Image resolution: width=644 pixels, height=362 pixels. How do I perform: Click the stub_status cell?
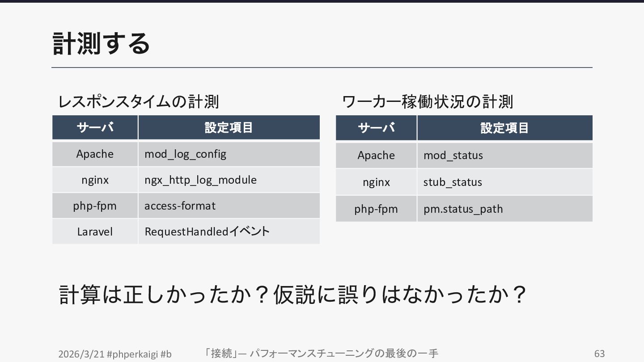tap(505, 182)
